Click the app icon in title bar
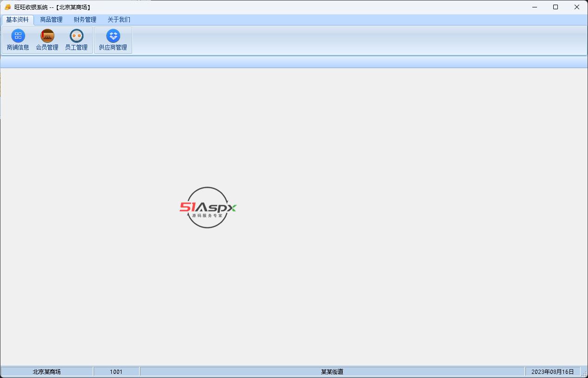 [7, 7]
